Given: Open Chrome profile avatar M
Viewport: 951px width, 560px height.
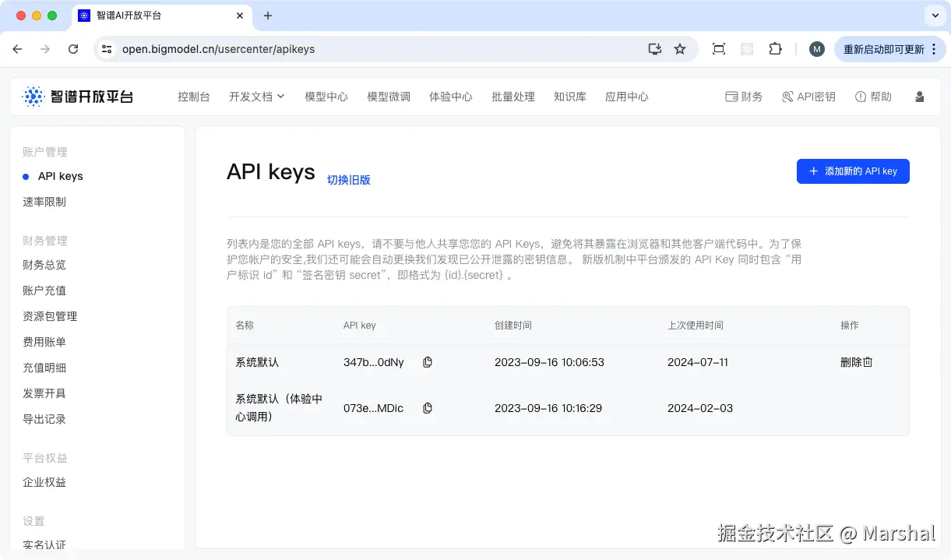Looking at the screenshot, I should pos(816,49).
